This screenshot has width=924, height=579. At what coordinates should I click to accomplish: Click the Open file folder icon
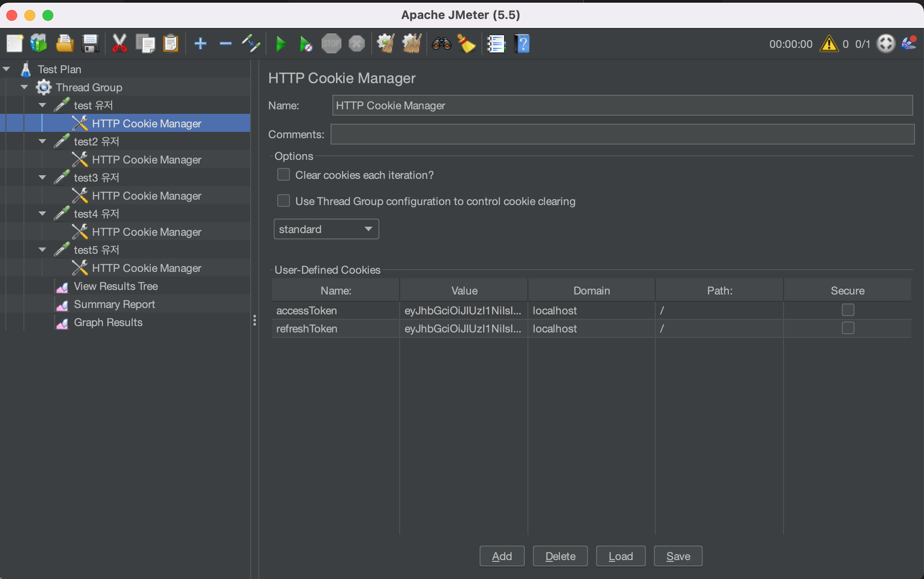click(x=65, y=44)
